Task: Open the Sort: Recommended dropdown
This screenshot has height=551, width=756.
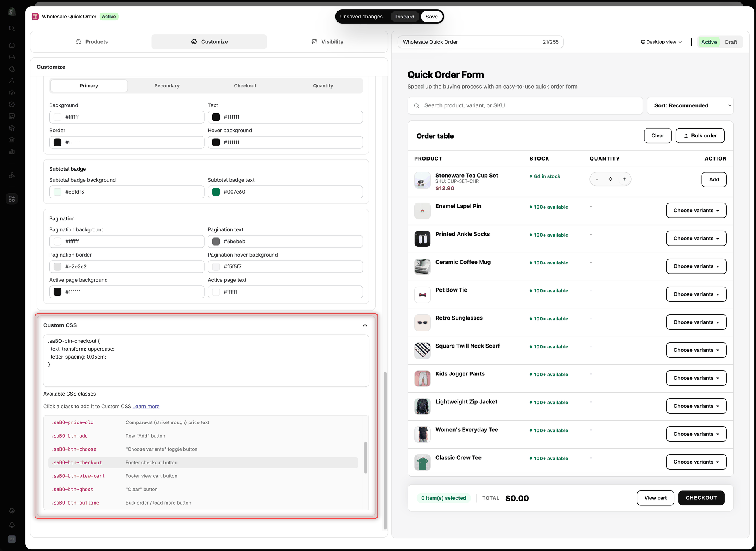Action: 690,105
